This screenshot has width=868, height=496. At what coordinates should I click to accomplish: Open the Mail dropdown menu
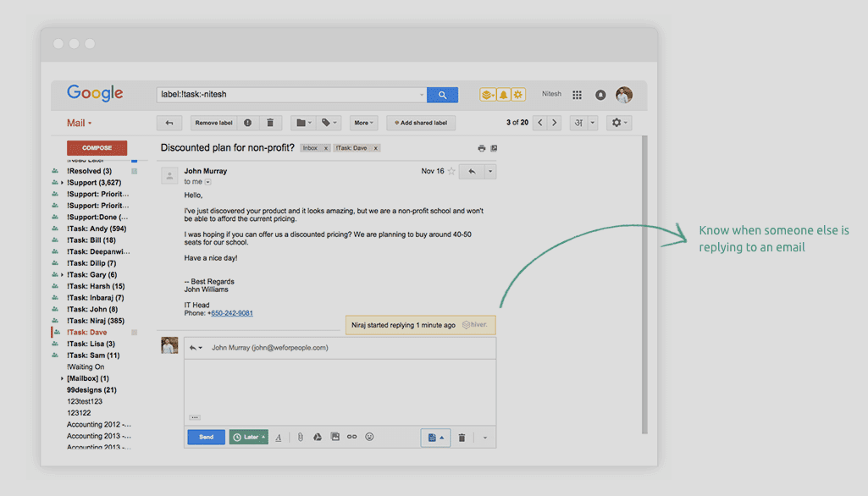tap(79, 123)
